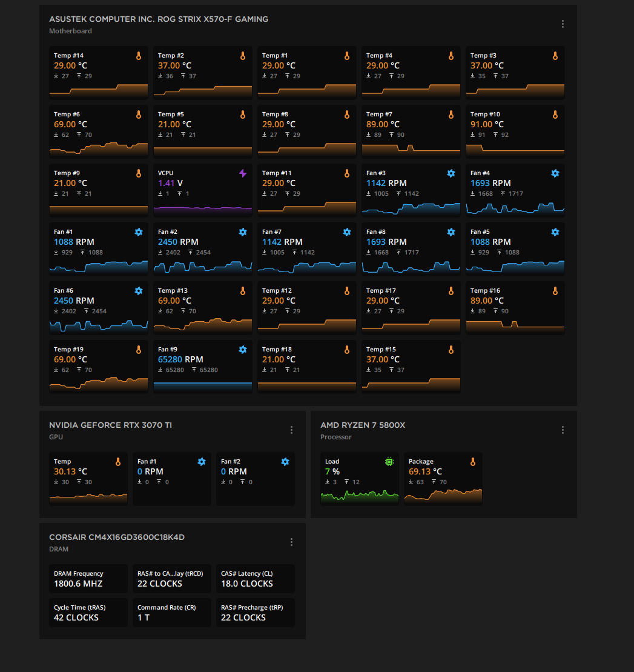Open the AMD Ryzen processor panel options menu
This screenshot has height=672, width=634.
click(563, 430)
